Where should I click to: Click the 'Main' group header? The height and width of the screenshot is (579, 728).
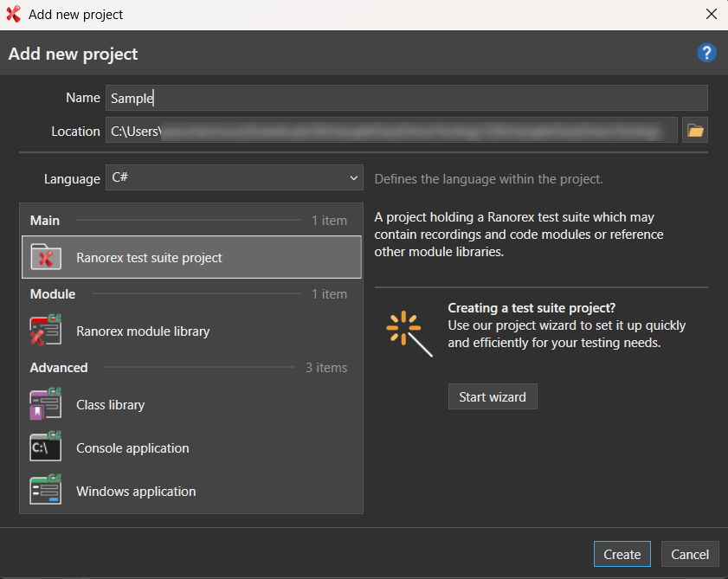(45, 220)
